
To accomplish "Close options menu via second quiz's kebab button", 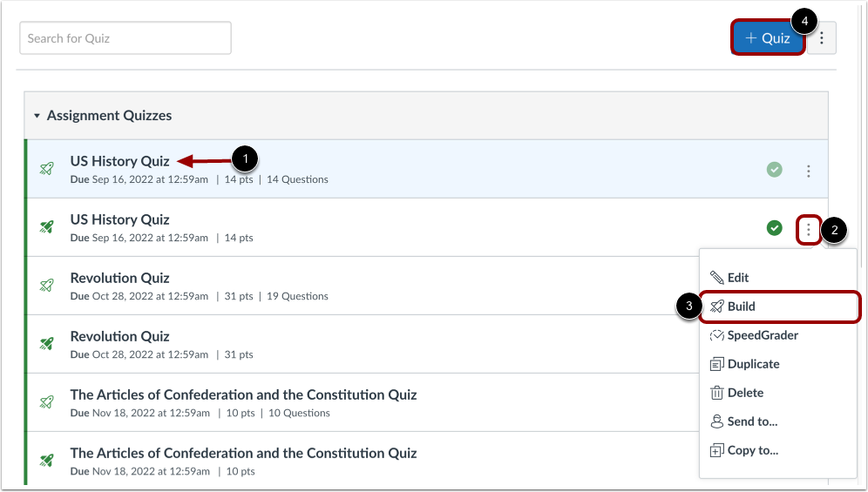I will point(810,230).
